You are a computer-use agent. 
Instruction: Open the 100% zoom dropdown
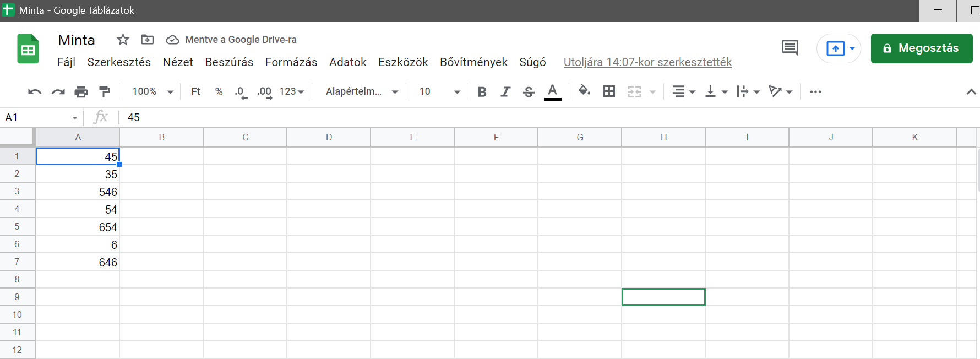click(x=153, y=91)
